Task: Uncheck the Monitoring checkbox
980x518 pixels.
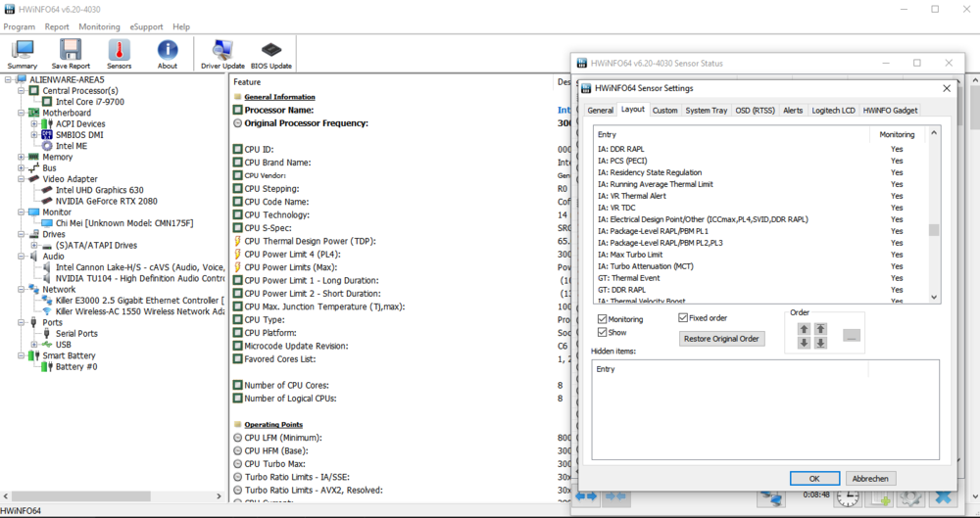Action: point(603,319)
